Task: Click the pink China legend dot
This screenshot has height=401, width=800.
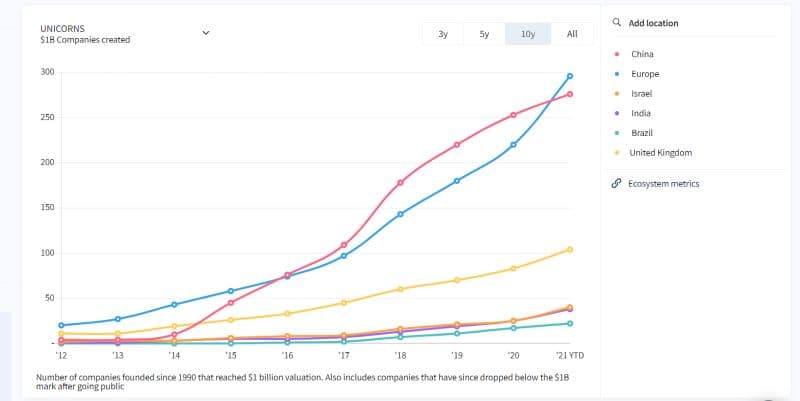Action: pos(617,54)
